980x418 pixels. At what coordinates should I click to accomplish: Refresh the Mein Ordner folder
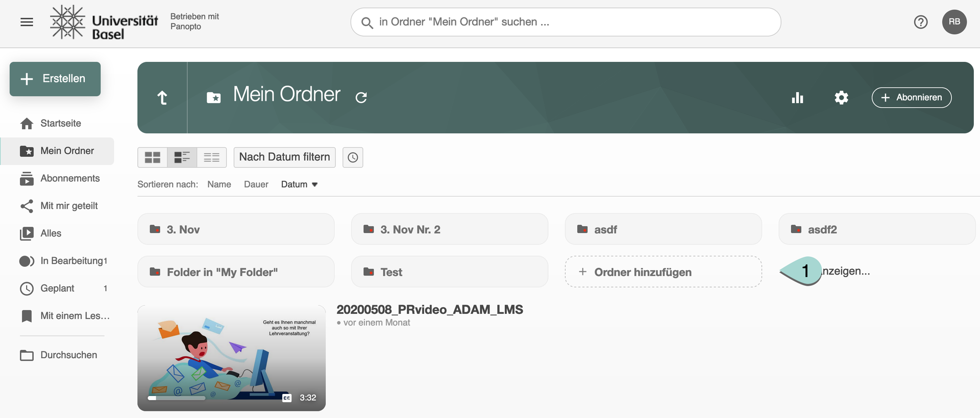click(361, 98)
